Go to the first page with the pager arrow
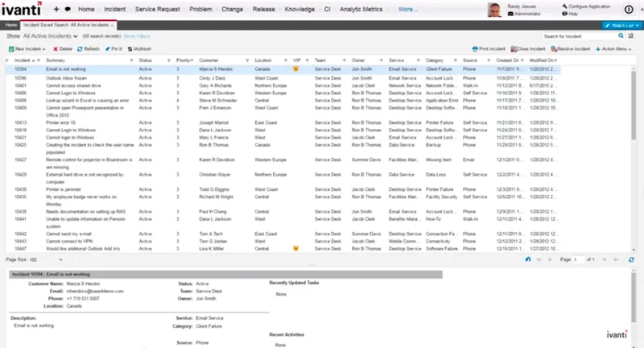This screenshot has height=348, width=644. (539, 259)
